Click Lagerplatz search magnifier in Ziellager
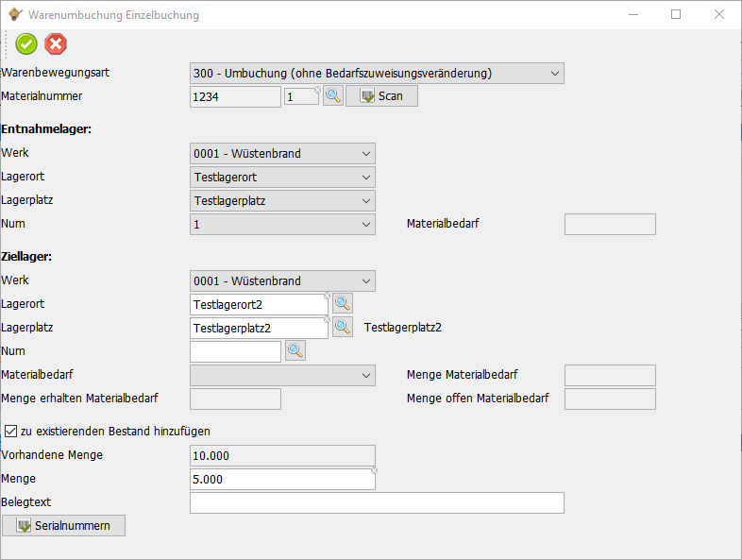This screenshot has width=742, height=560. tap(343, 328)
